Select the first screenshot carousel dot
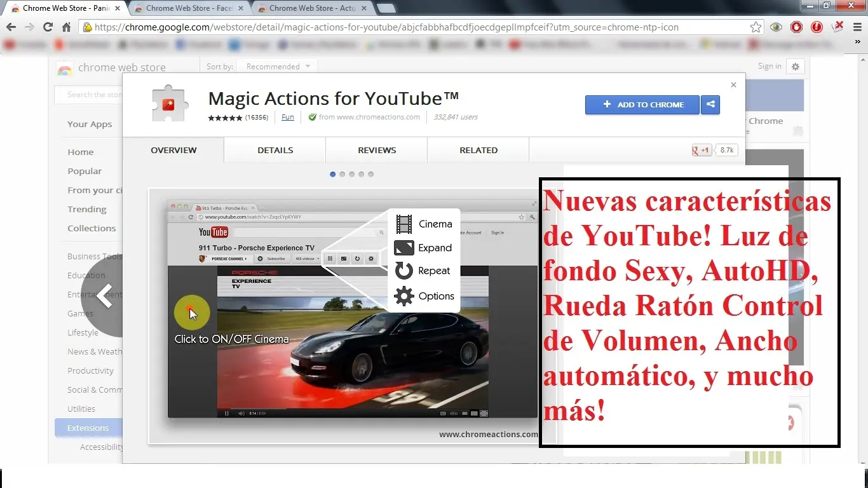The width and height of the screenshot is (868, 488). point(333,174)
